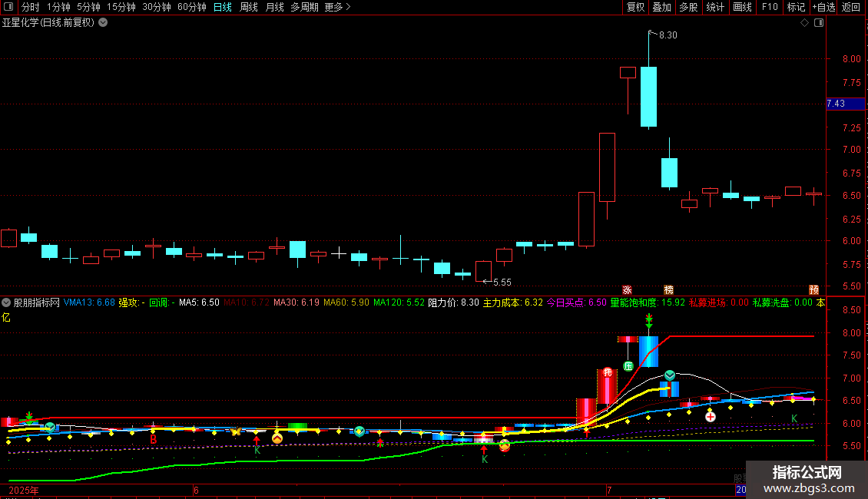The image size is (868, 499).
Task: Click the 私募洗盘: 0.00 label
Action: click(782, 302)
